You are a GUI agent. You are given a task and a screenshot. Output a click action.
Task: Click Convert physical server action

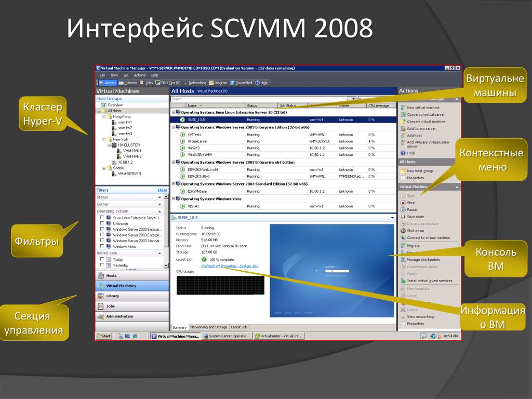[423, 115]
